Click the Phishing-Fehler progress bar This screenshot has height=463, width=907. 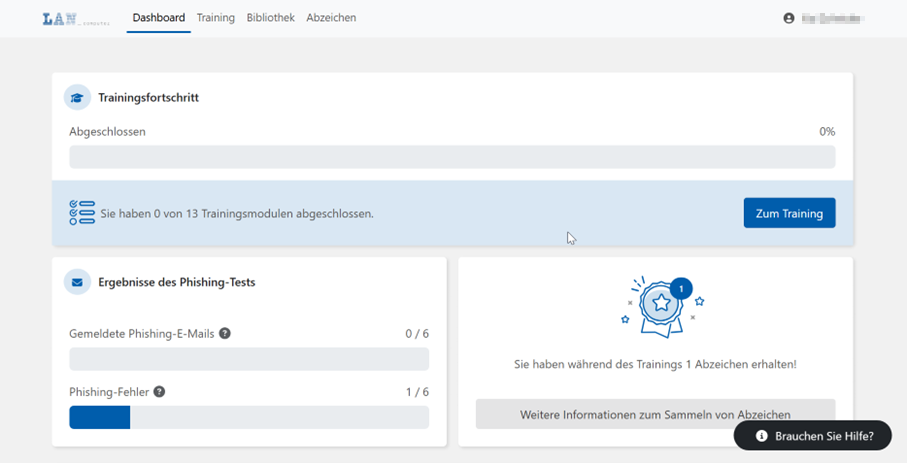click(249, 417)
